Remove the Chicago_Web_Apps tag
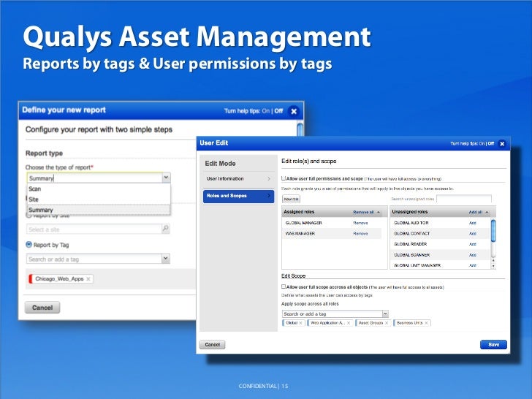532x399 pixels. [88, 279]
